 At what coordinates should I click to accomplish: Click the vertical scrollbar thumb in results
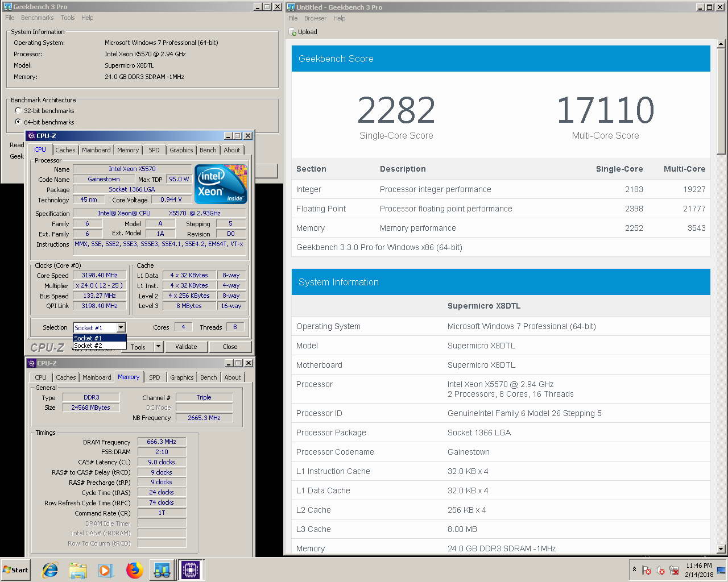point(721,101)
